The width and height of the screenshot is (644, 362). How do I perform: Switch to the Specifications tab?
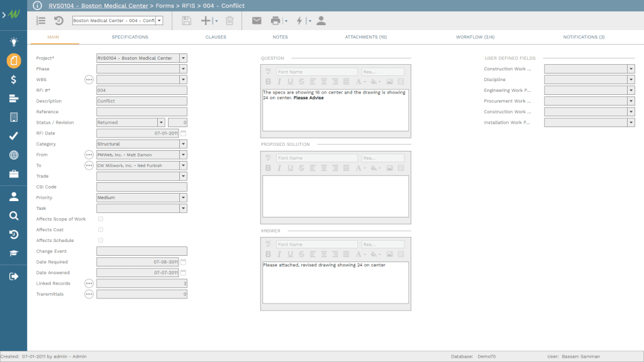pos(130,37)
